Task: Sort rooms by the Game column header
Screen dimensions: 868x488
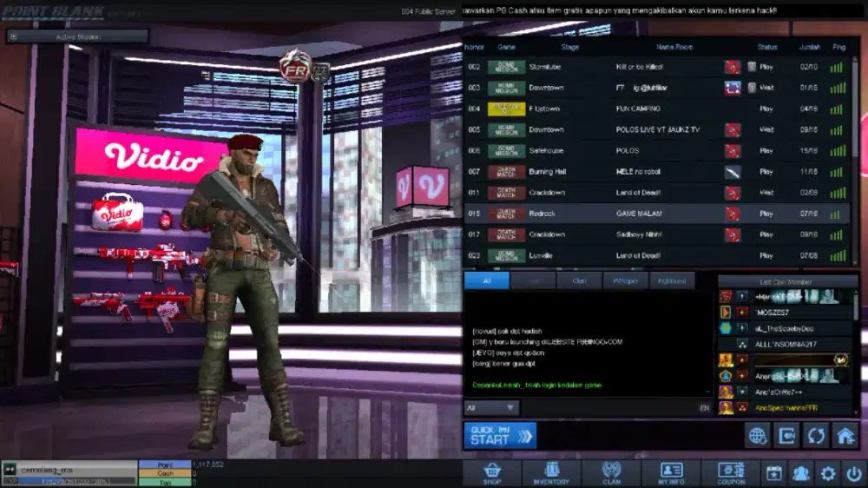Action: tap(506, 48)
